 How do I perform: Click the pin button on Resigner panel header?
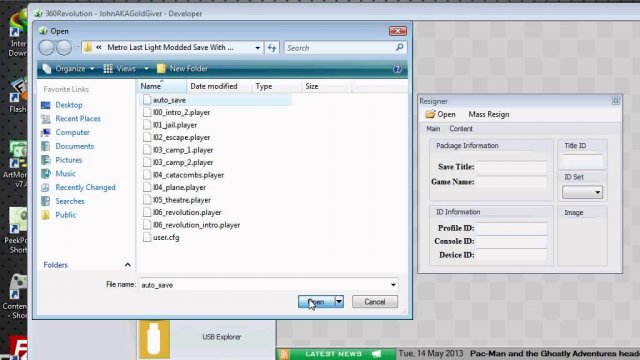coord(616,101)
